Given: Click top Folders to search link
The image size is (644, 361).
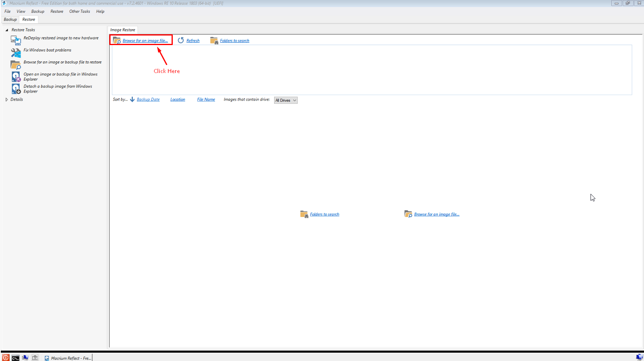Looking at the screenshot, I should click(x=235, y=41).
